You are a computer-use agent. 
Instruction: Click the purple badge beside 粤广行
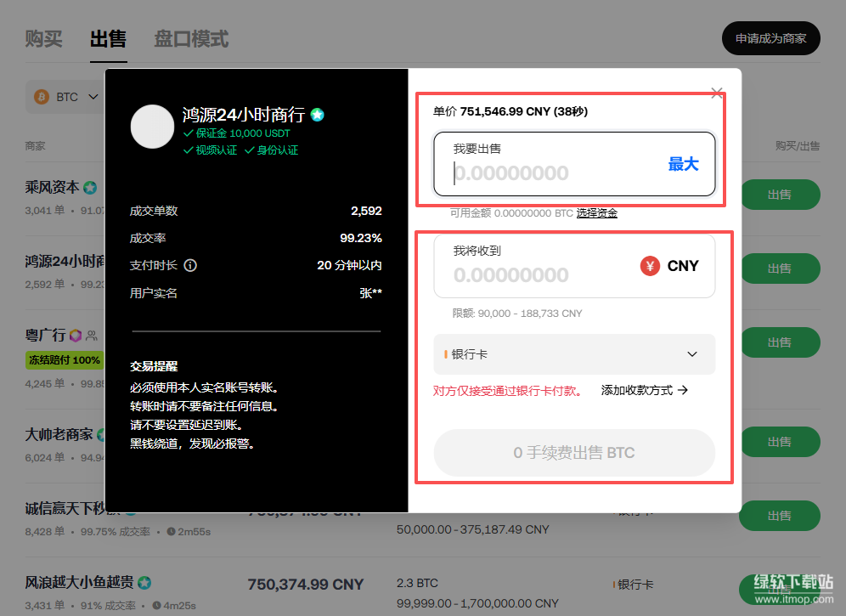[75, 336]
